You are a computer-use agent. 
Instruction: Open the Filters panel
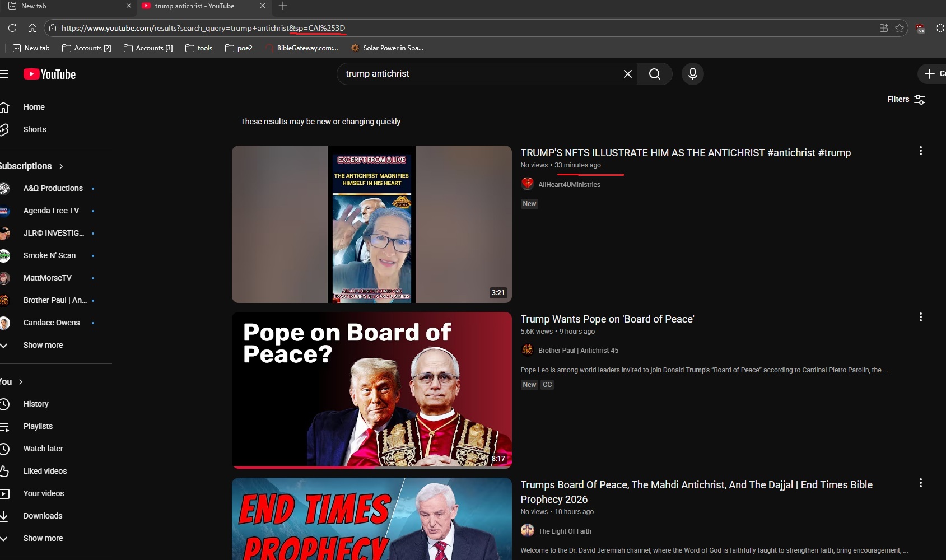point(906,99)
